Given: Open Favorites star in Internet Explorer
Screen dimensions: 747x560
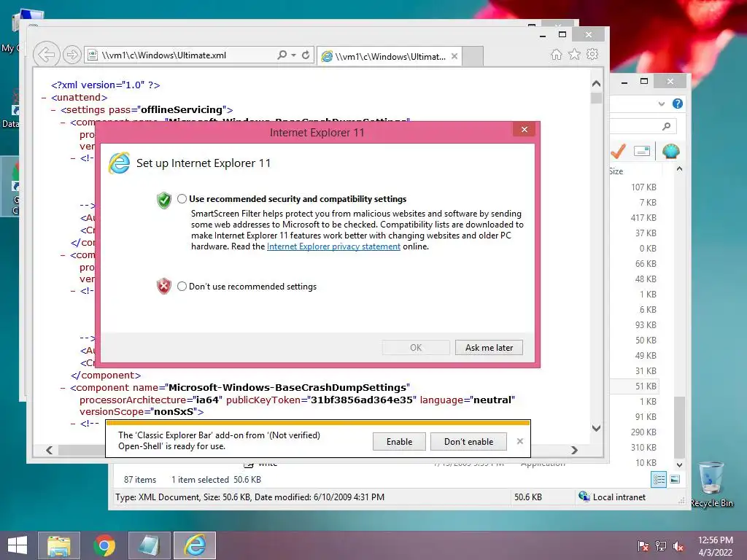Looking at the screenshot, I should coord(575,54).
